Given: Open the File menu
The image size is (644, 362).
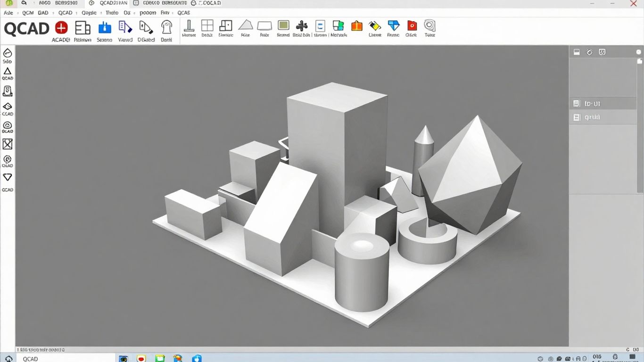Looking at the screenshot, I should pos(8,13).
